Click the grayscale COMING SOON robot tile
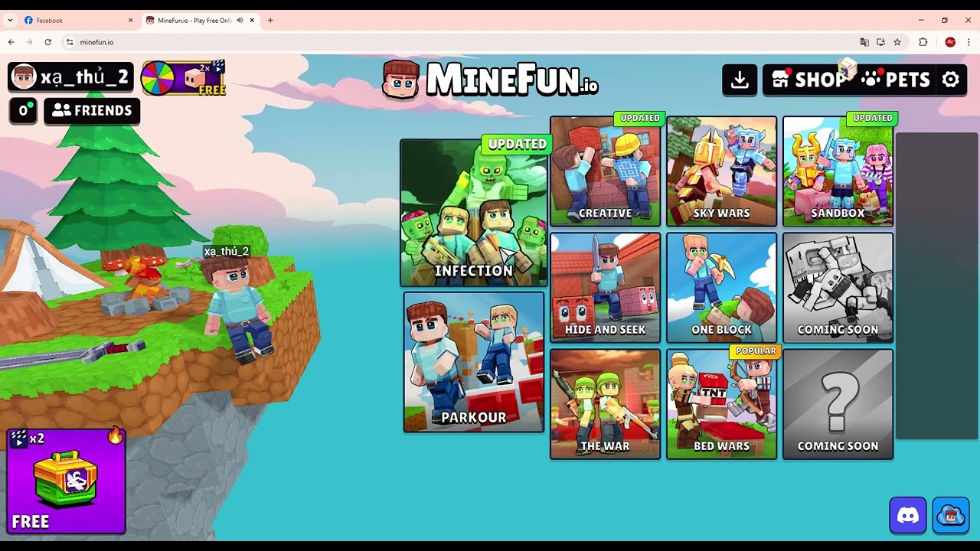Screen dimensions: 980x551 pos(838,288)
